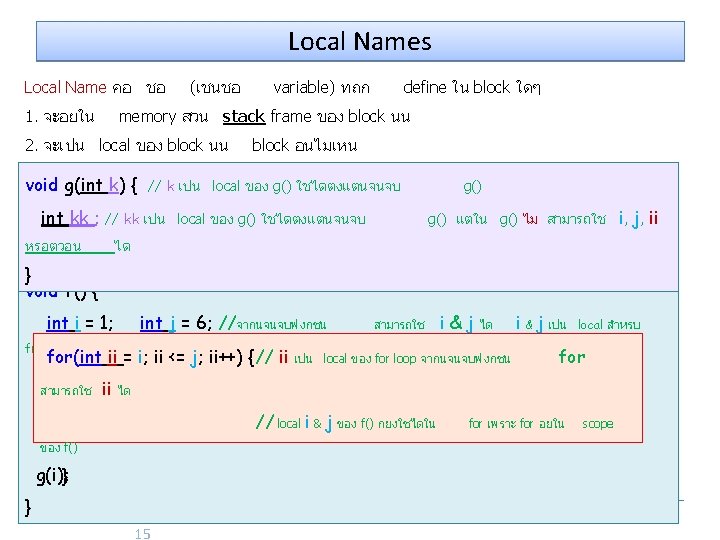Click the "void g(int k) {" code line
Image resolution: width=720 pixels, height=540 pixels.
click(81, 185)
